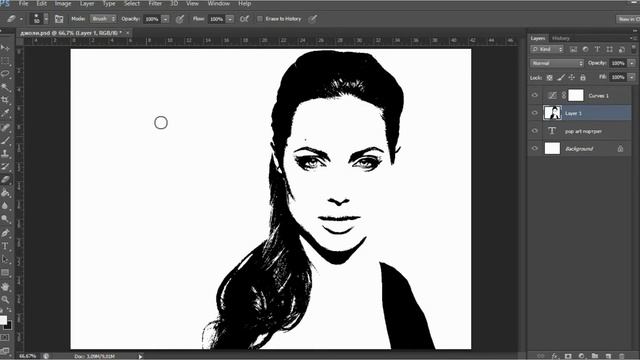Select the Zoom tool
The width and height of the screenshot is (640, 360).
5,300
